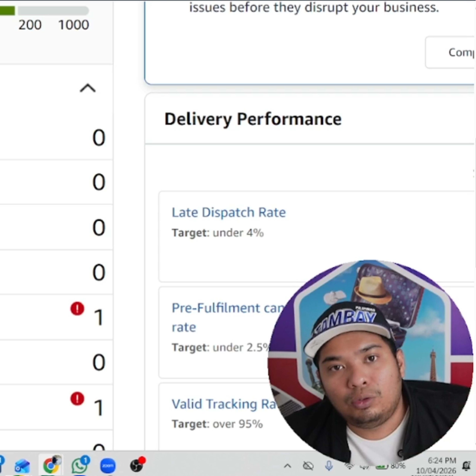Click the lower red alert icon

pos(77,398)
